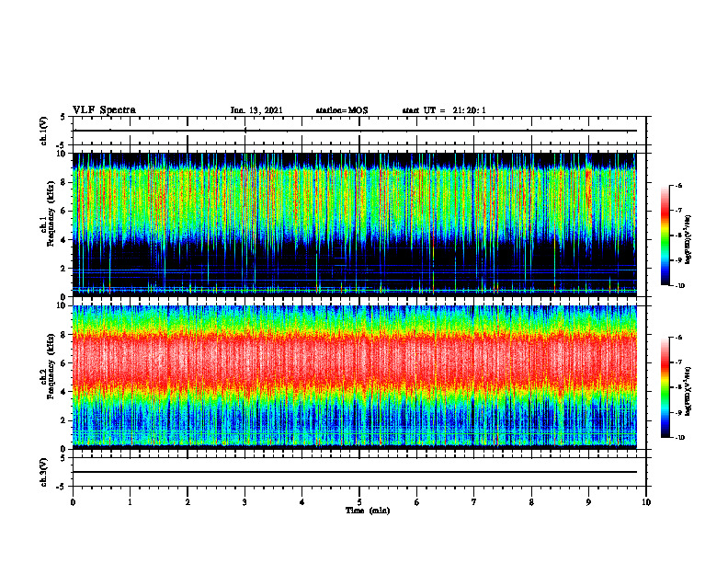Click the ch.2 spectrogram plot
Viewport: 728px width, 563px height.
[354, 377]
